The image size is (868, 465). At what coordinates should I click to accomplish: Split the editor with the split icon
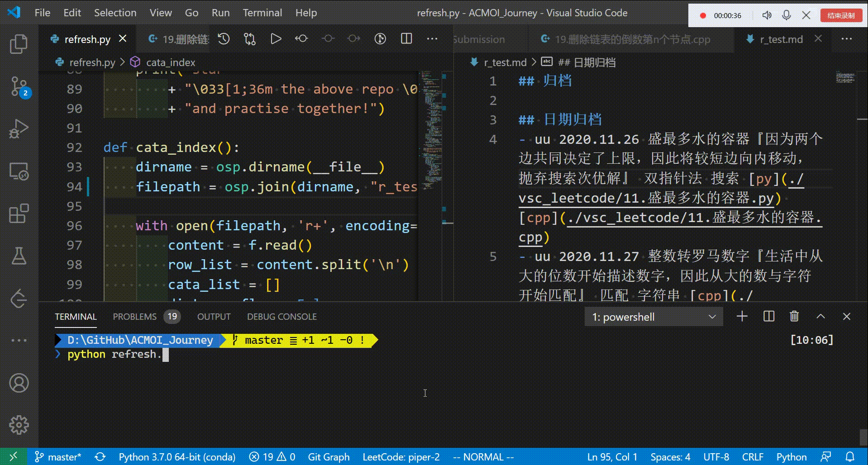tap(405, 39)
